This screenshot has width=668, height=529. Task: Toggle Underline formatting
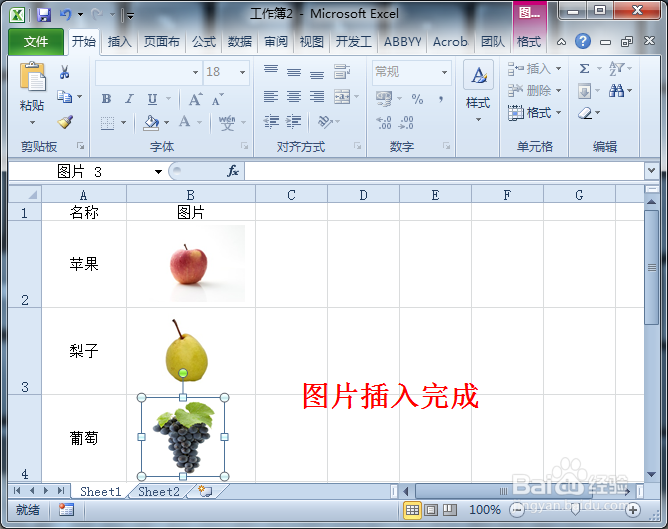[153, 99]
